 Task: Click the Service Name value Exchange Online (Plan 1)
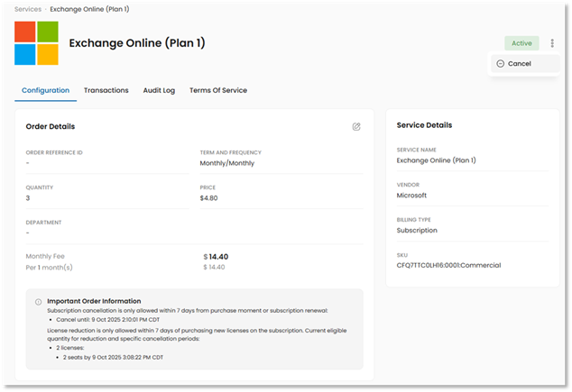pyautogui.click(x=437, y=160)
